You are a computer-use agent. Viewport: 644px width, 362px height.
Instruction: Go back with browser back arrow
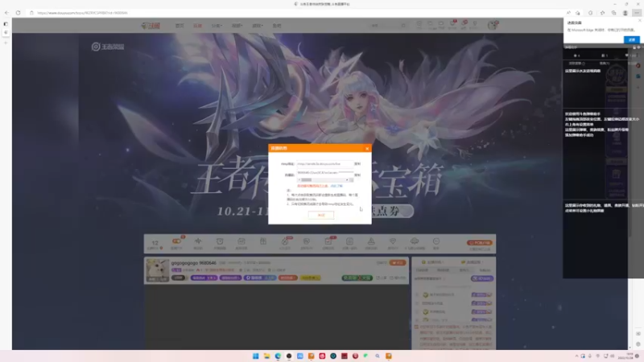click(x=6, y=13)
